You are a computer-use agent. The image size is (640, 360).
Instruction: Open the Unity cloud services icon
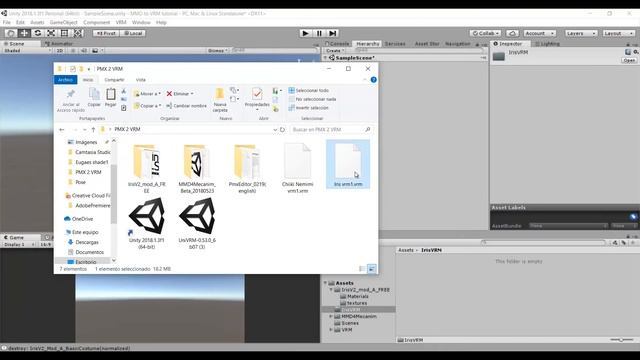coord(513,33)
